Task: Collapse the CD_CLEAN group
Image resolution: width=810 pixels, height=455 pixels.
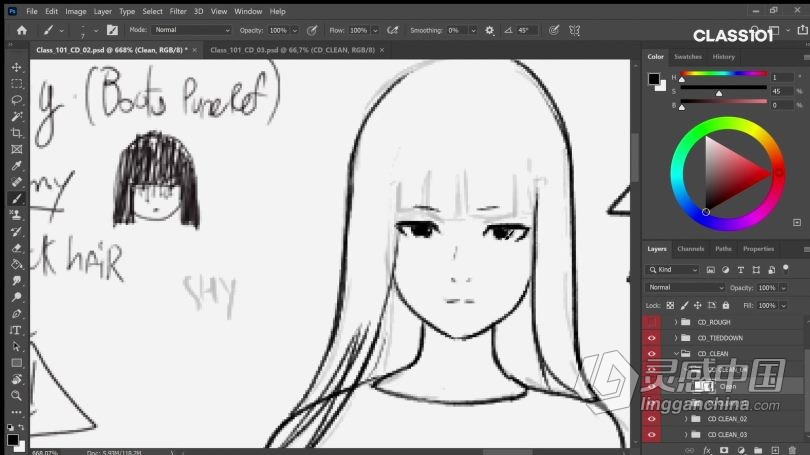Action: (676, 354)
